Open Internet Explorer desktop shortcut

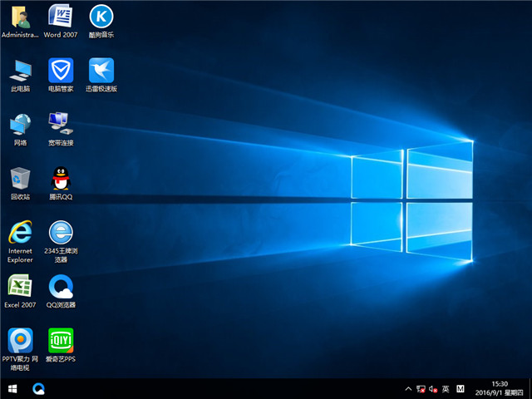pyautogui.click(x=20, y=233)
